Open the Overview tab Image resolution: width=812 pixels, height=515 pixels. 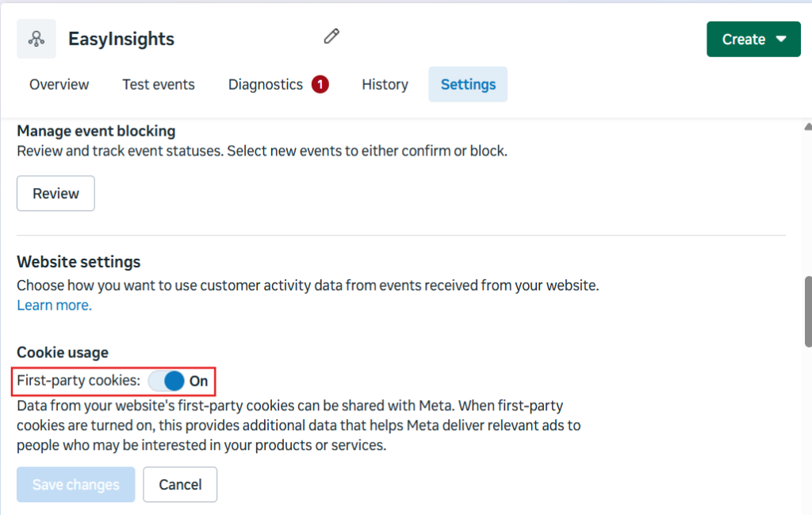pos(59,84)
